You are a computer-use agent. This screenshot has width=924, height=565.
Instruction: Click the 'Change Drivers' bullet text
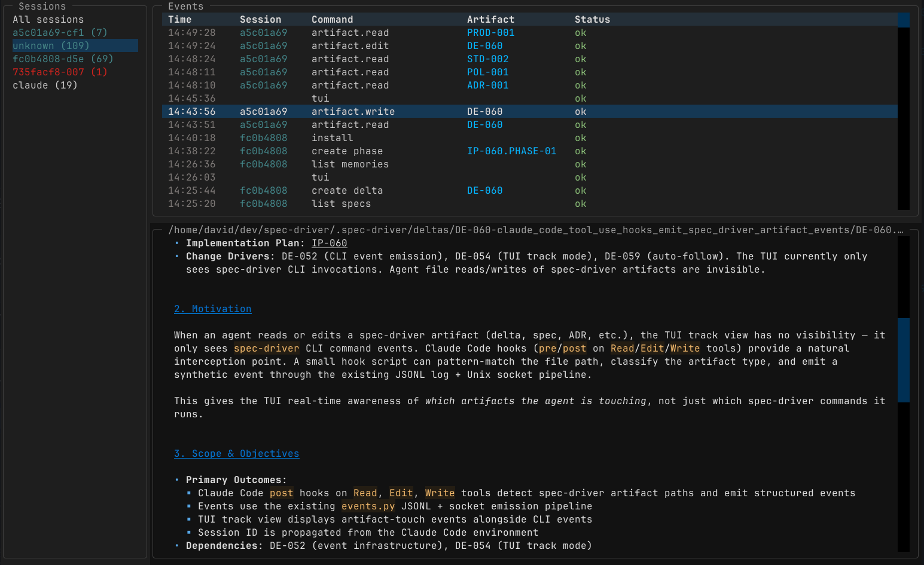[x=227, y=256]
